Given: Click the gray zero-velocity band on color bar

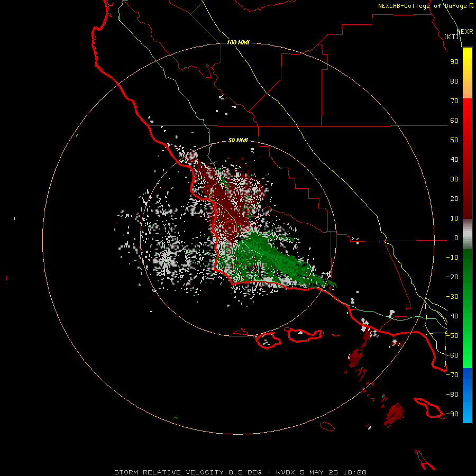Looking at the screenshot, I should (x=467, y=234).
